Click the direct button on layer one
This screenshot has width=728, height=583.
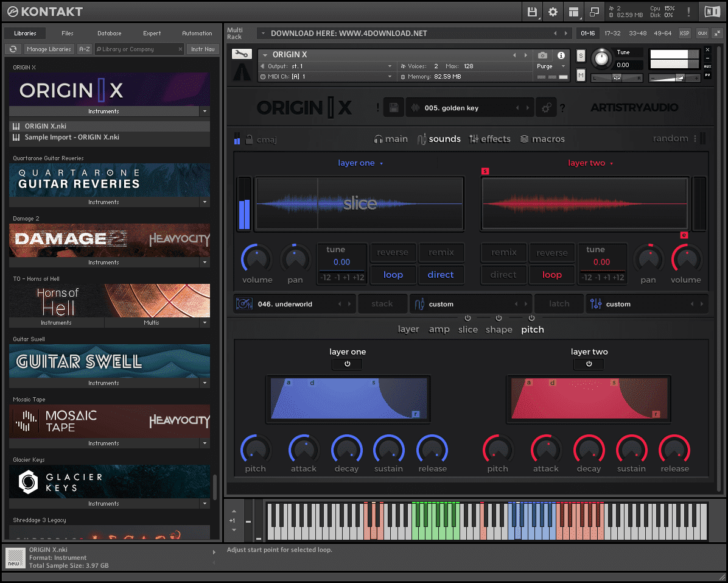point(441,275)
